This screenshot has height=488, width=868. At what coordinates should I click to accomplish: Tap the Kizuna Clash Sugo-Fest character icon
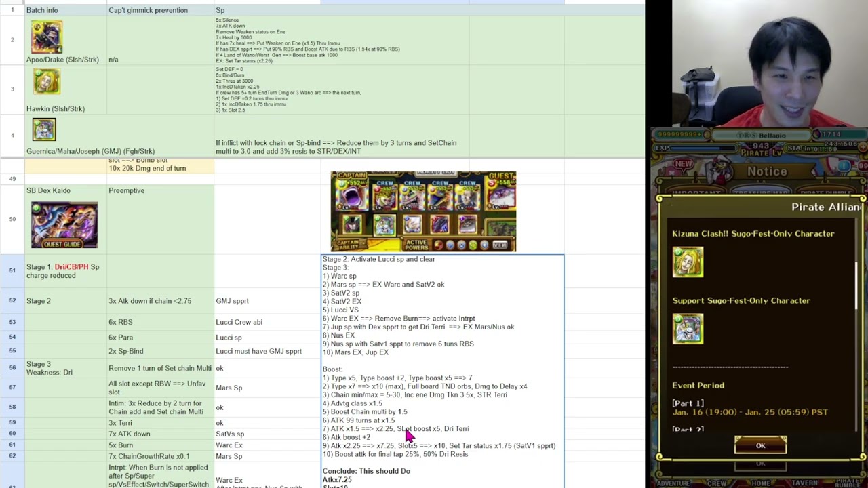[x=688, y=262]
